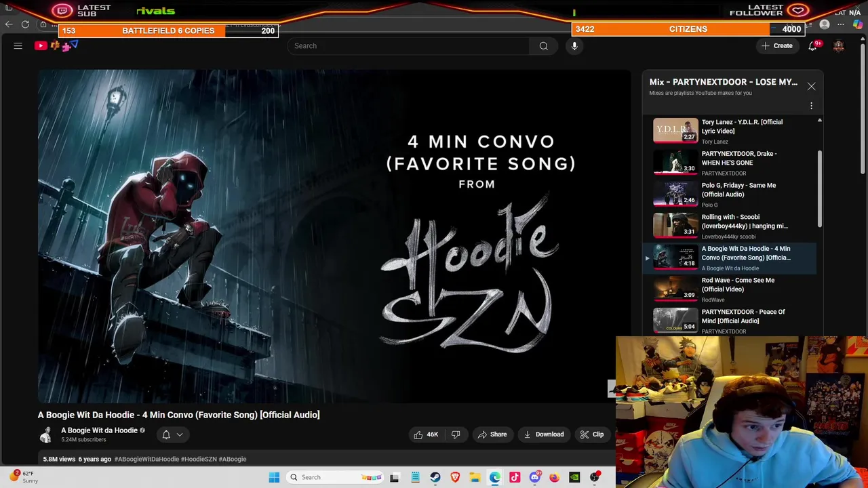Open the account avatar menu

tap(839, 46)
